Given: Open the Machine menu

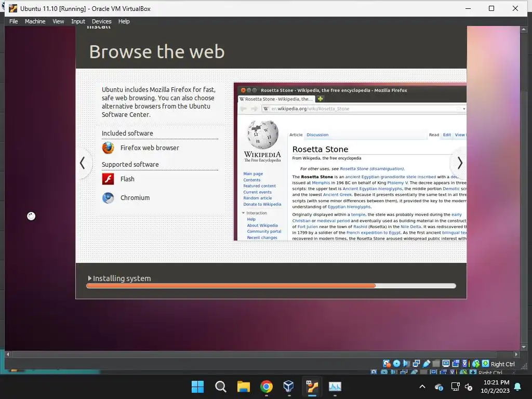Looking at the screenshot, I should [35, 21].
